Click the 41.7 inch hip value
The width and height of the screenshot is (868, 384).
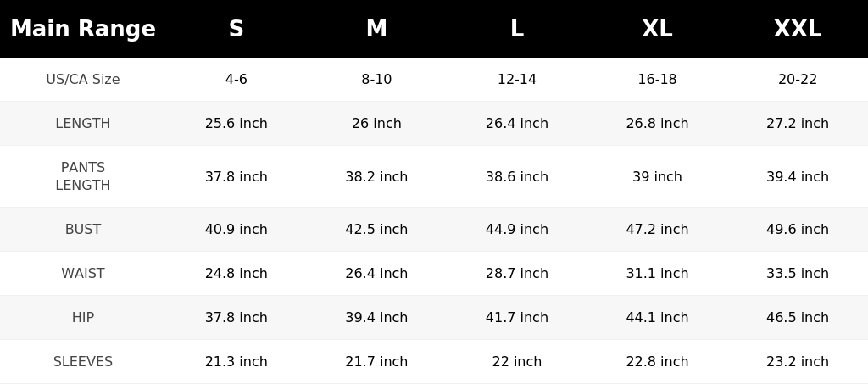[517, 318]
